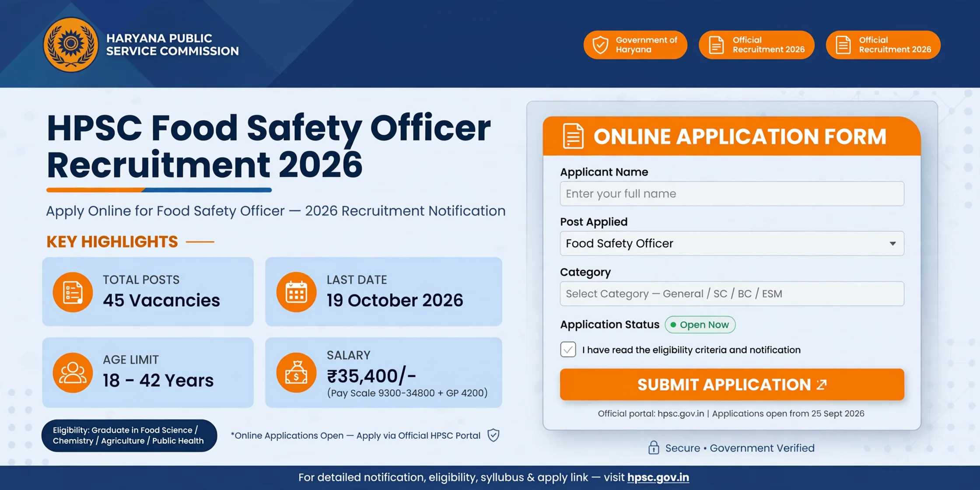Click the Total Posts document list icon

[73, 292]
